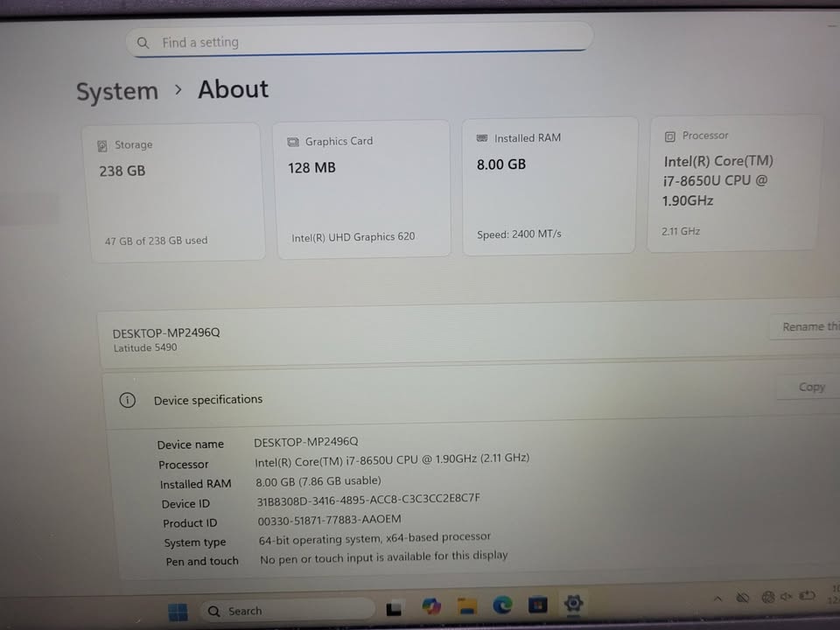The height and width of the screenshot is (630, 840).
Task: Click the Device specifications info icon
Action: (x=127, y=400)
